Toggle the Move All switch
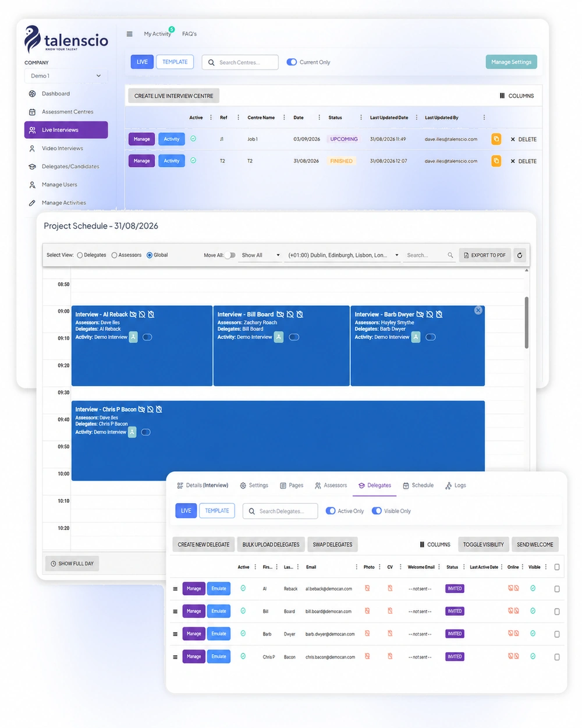The width and height of the screenshot is (582, 728). 230,255
